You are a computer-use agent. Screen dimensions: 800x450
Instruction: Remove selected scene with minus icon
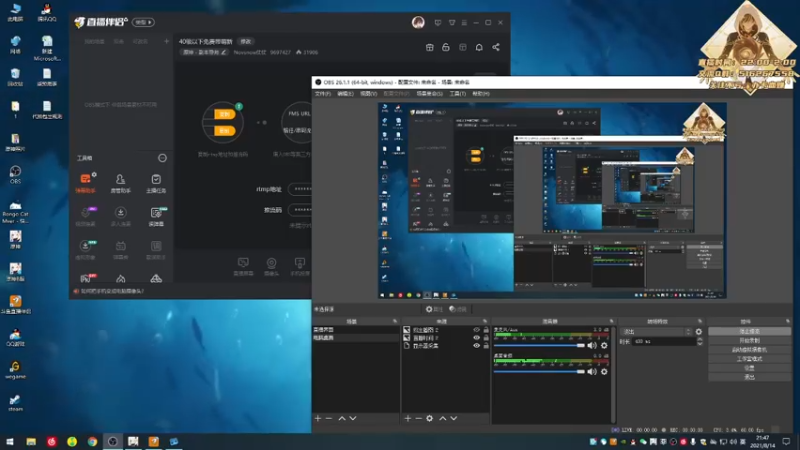(x=329, y=418)
